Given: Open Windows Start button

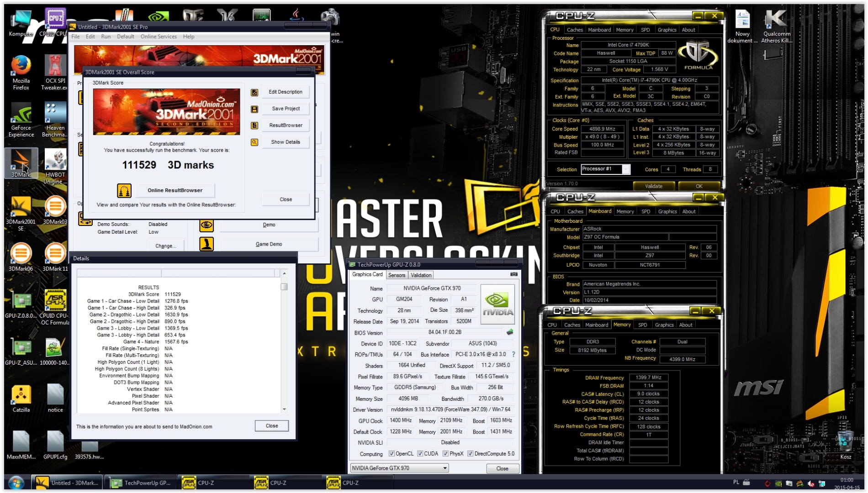Looking at the screenshot, I should point(16,483).
